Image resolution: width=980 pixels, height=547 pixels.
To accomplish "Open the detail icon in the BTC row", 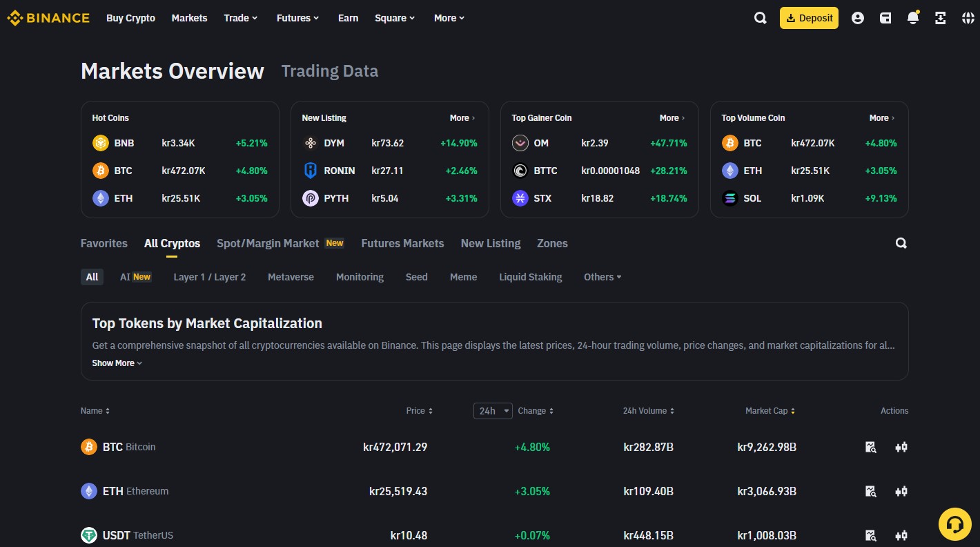I will tap(871, 447).
